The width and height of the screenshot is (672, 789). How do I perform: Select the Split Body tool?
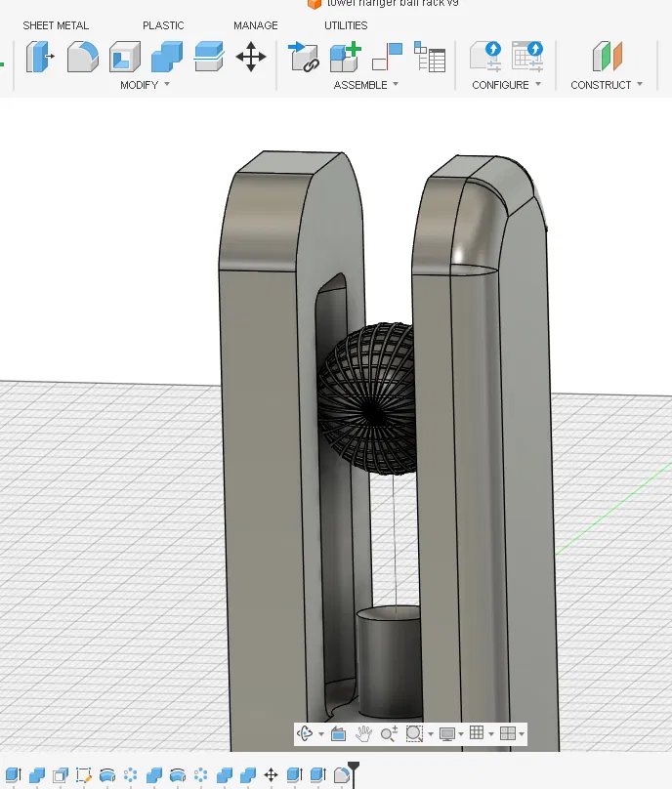click(x=208, y=57)
